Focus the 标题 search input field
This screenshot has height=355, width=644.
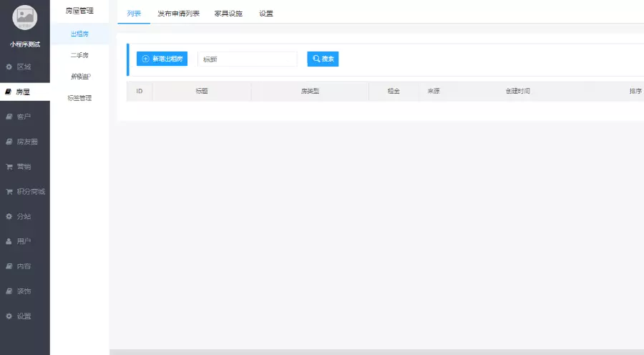pyautogui.click(x=247, y=59)
